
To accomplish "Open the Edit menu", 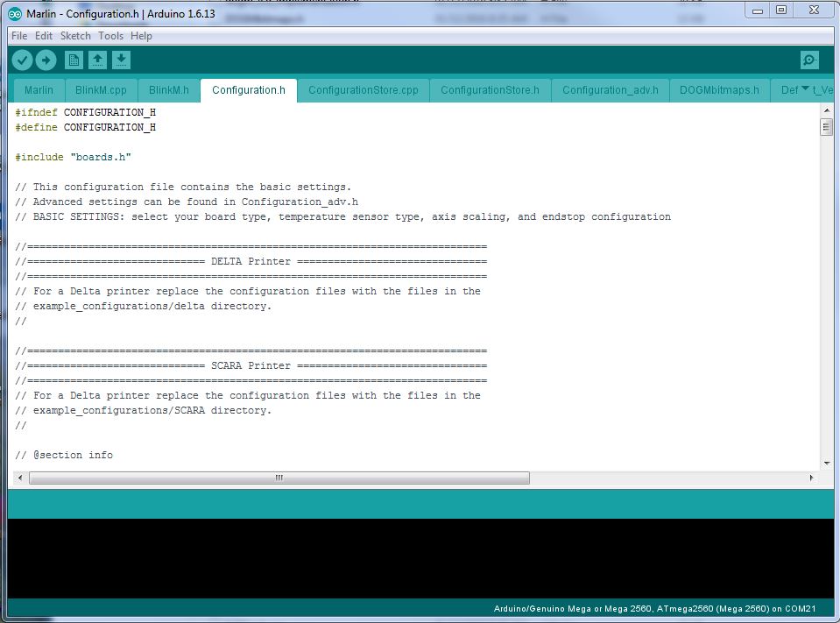I will point(44,36).
